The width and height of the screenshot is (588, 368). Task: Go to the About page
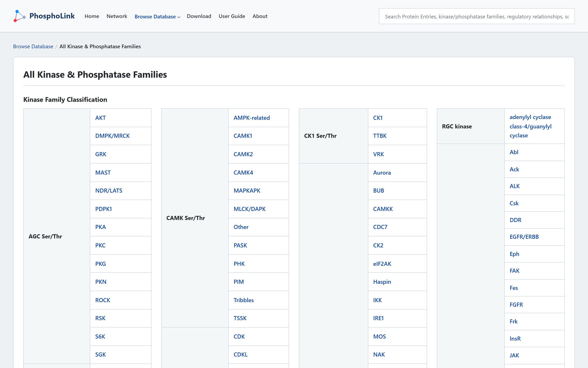(x=260, y=16)
